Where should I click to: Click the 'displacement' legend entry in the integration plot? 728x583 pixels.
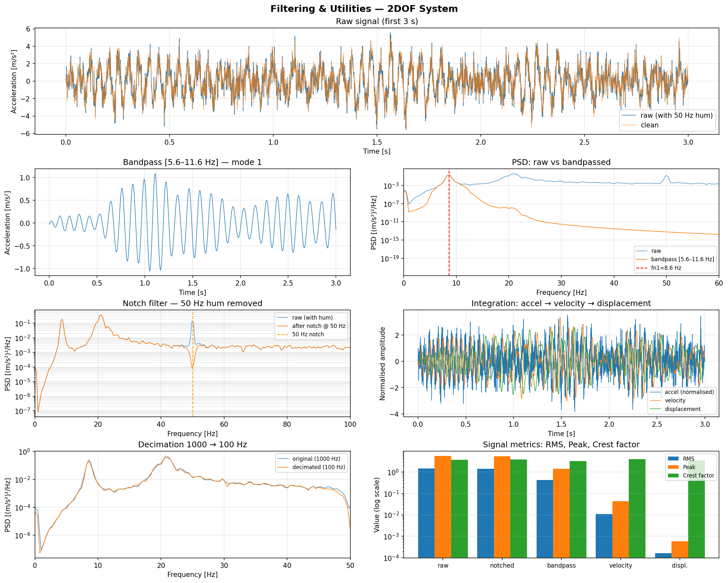(683, 409)
